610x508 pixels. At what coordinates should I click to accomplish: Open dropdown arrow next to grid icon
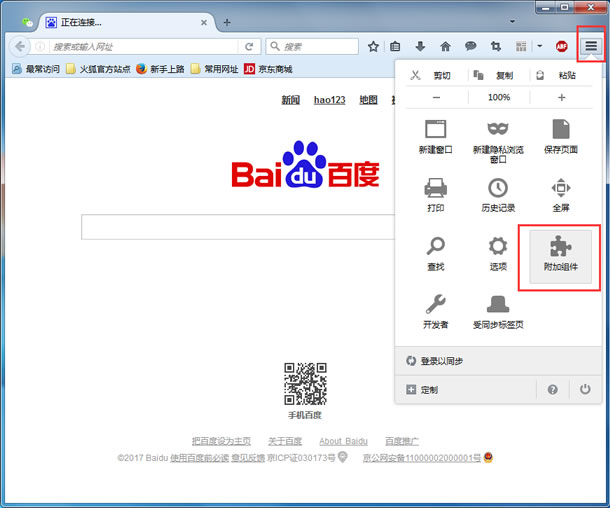click(x=540, y=46)
